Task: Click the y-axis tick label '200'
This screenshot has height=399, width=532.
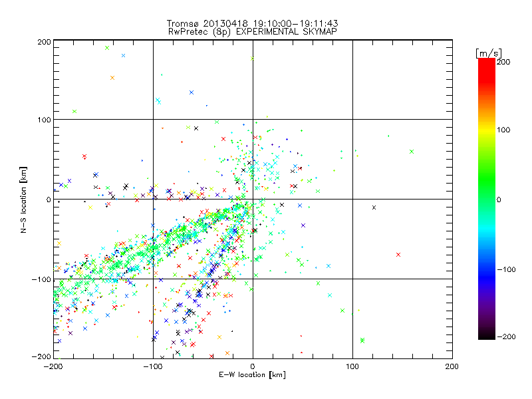Action: click(44, 42)
